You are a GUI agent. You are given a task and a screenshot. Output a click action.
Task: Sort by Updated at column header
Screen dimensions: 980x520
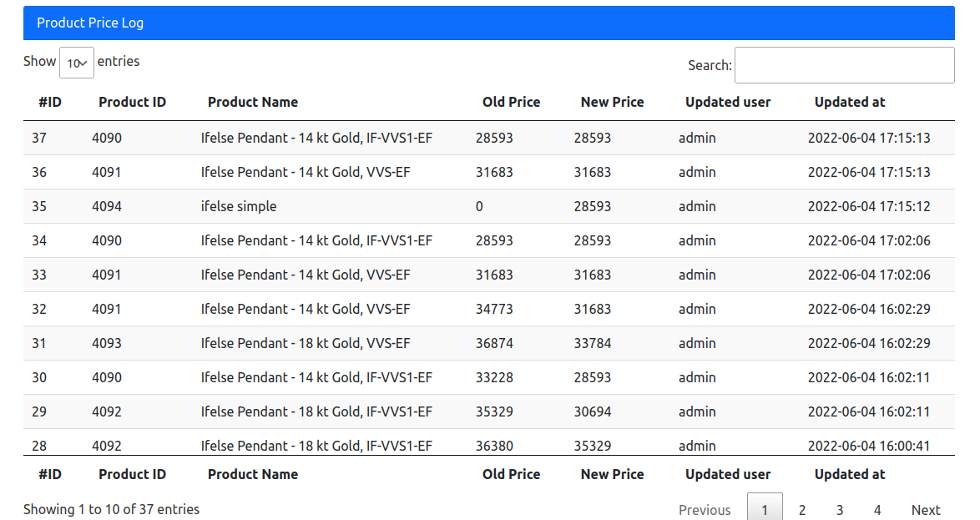[850, 102]
